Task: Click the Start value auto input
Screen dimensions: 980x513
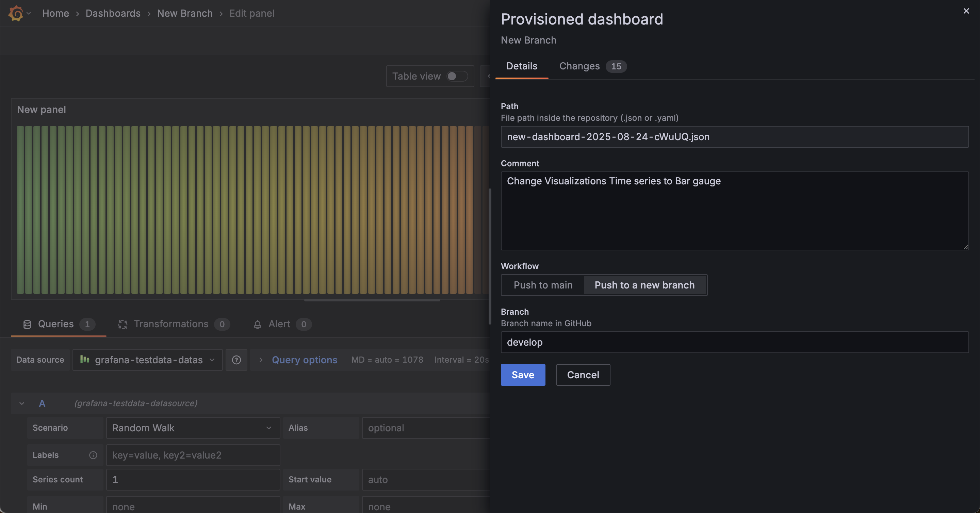Action: pyautogui.click(x=426, y=480)
